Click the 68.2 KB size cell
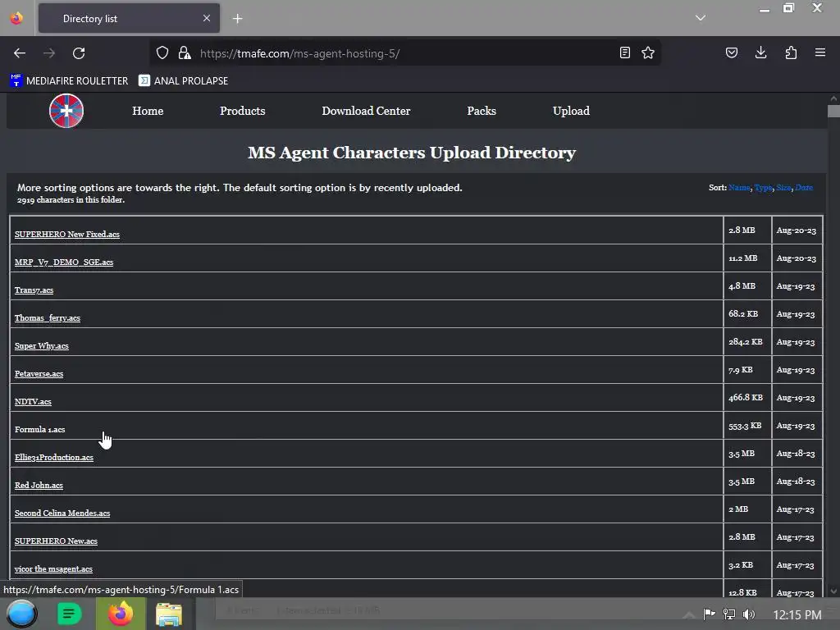This screenshot has height=630, width=840. [x=747, y=314]
